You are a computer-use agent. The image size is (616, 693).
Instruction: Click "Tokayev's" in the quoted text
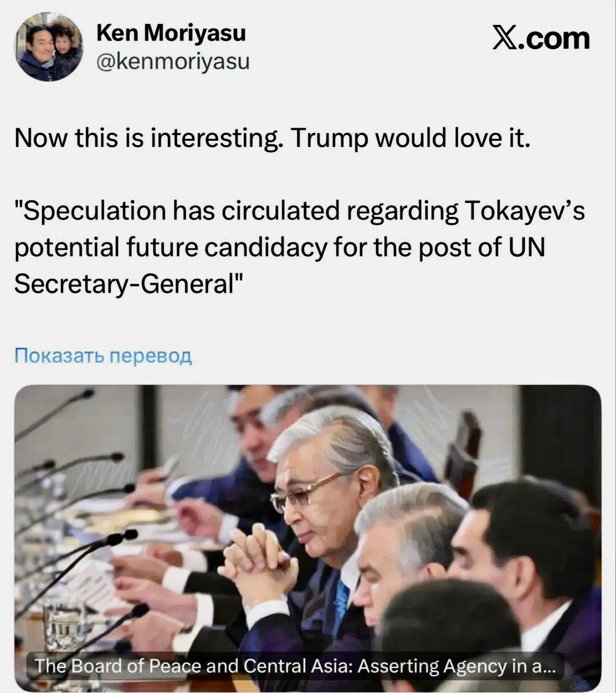tap(524, 211)
